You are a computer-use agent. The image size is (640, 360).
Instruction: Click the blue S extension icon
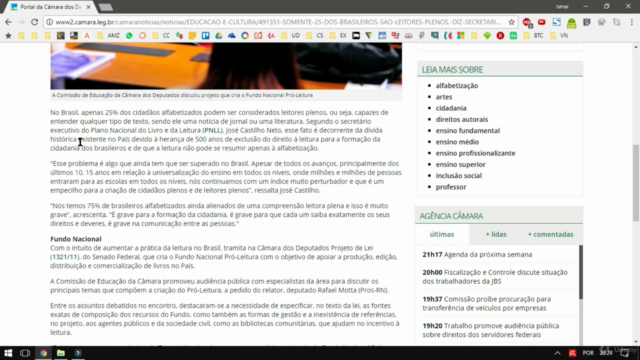557,22
